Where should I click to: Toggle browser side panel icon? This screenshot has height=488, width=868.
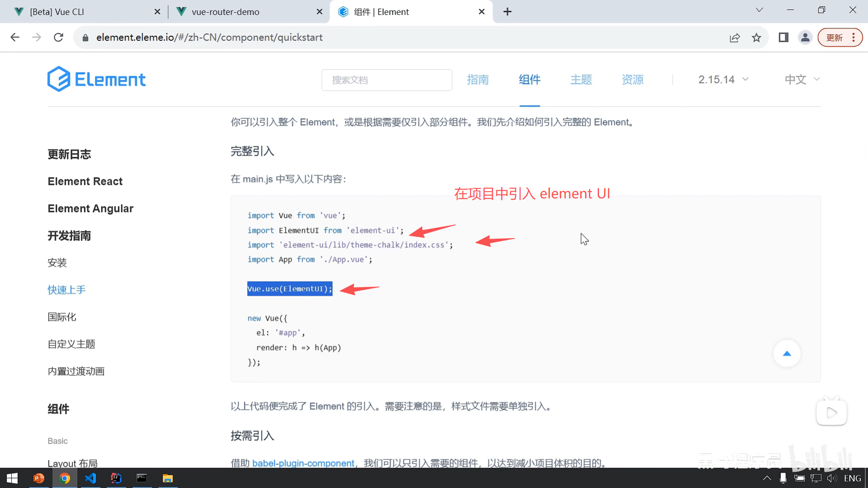pyautogui.click(x=783, y=38)
